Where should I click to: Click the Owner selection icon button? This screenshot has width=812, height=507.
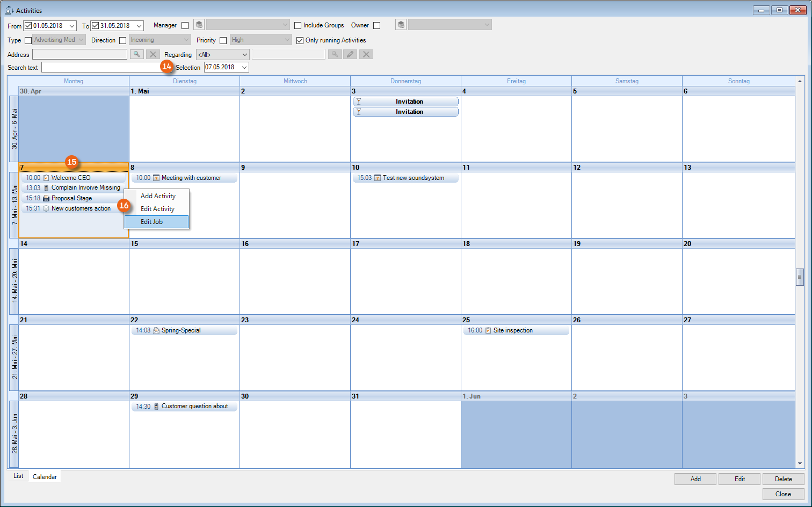(x=401, y=25)
